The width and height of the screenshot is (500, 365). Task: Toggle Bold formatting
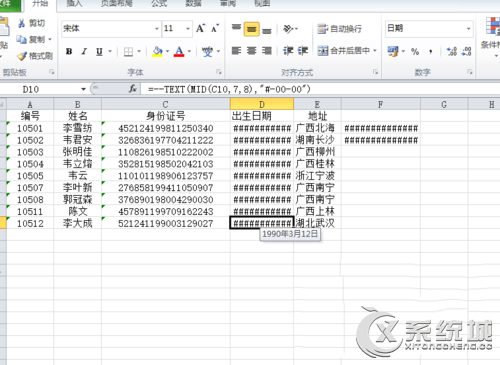pos(69,51)
